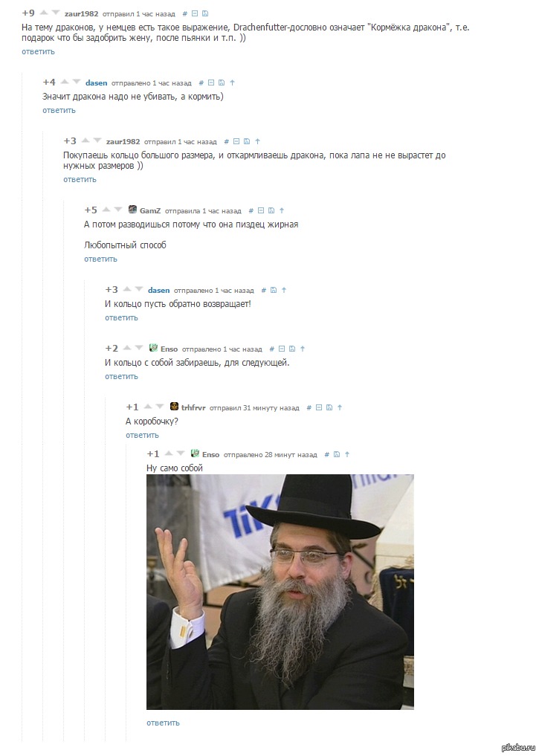This screenshot has height=756, width=539.
Task: Upvote Enso's +2 comment about the ring
Action: tap(127, 348)
